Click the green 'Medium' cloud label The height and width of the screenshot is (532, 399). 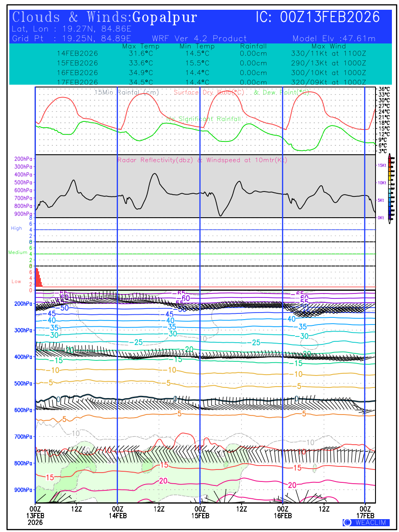pos(18,253)
